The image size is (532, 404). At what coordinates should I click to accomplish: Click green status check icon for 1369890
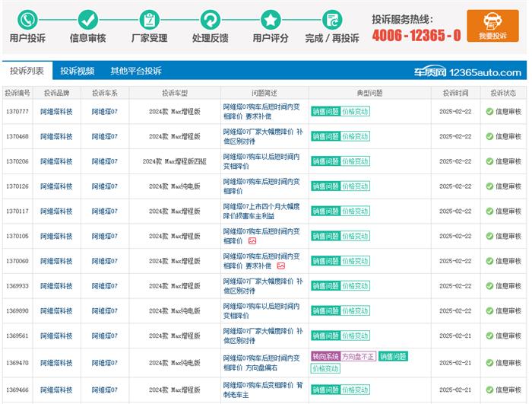[489, 311]
